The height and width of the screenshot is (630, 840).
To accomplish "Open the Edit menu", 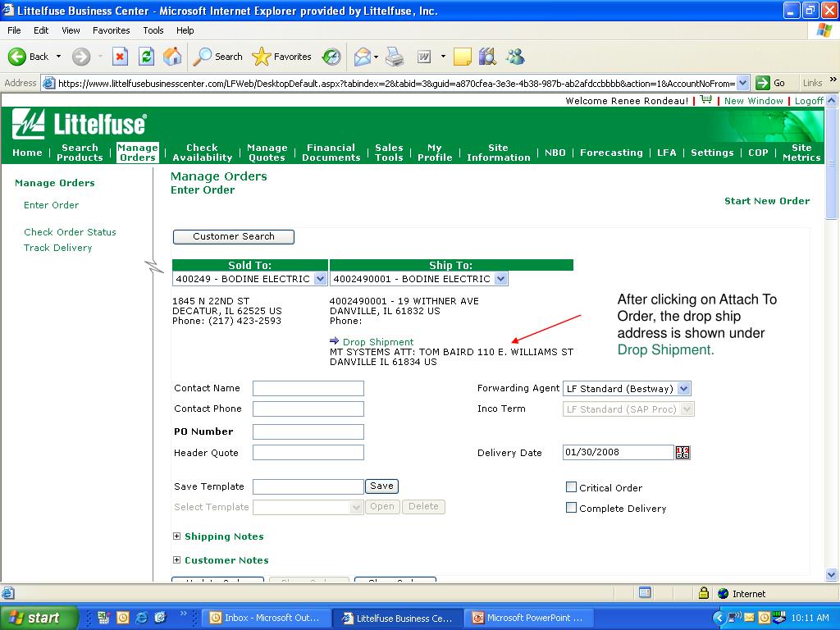I will [x=41, y=30].
